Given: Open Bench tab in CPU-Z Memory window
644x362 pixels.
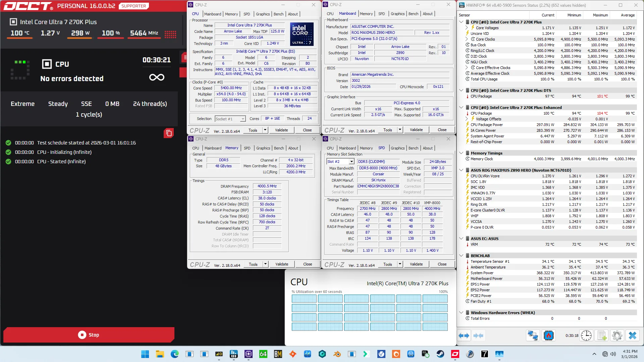Looking at the screenshot, I should click(x=279, y=148).
